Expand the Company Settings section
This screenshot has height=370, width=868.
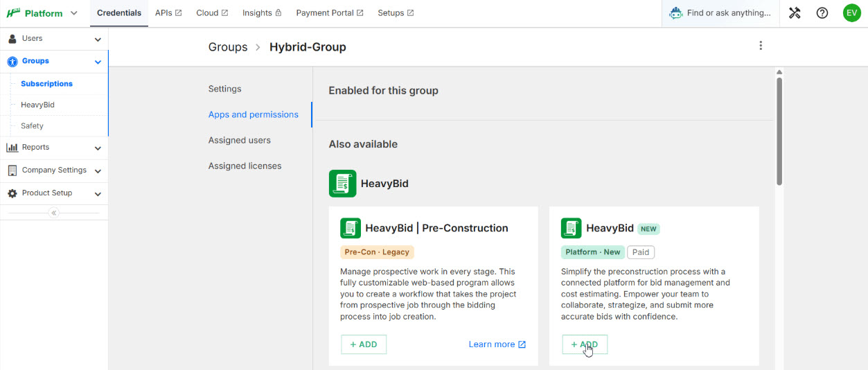click(98, 171)
